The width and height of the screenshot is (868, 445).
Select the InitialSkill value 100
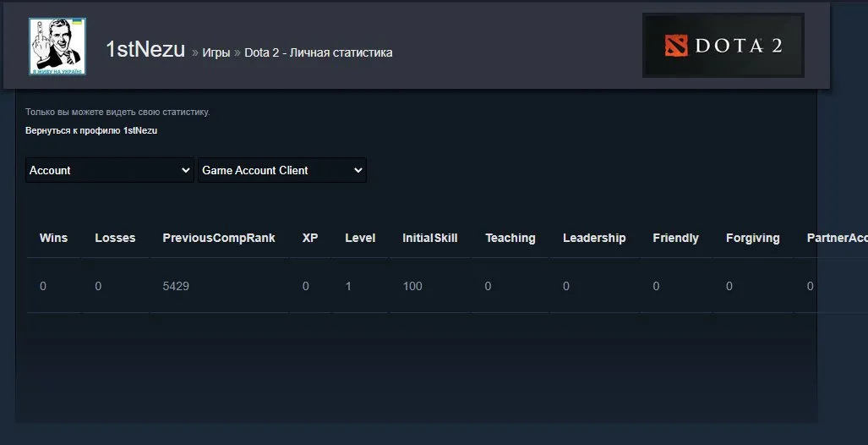412,287
